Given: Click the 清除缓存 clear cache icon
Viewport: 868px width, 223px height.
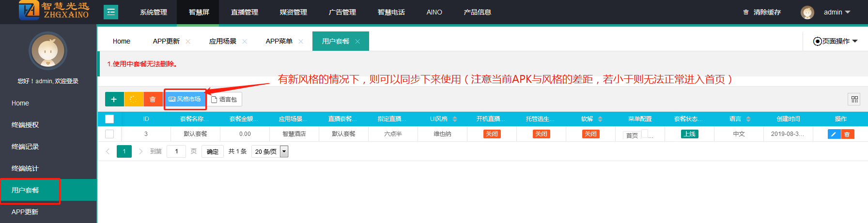Looking at the screenshot, I should pyautogui.click(x=746, y=12).
